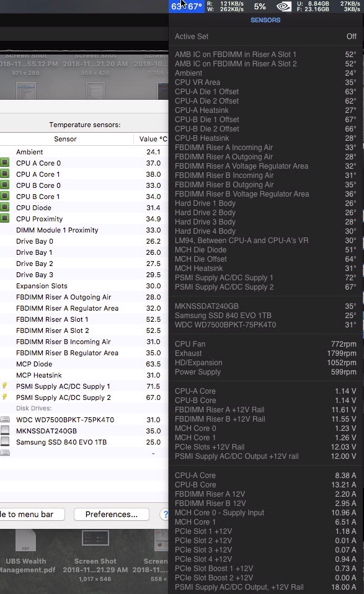Click the CPU Proximity chip icon
Viewport: 364px width, 594px height.
(x=4, y=219)
